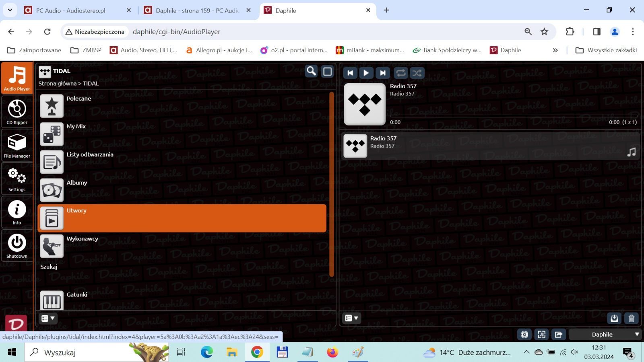Open Polecane in TIDAL menu
This screenshot has width=644, height=362.
tap(182, 106)
